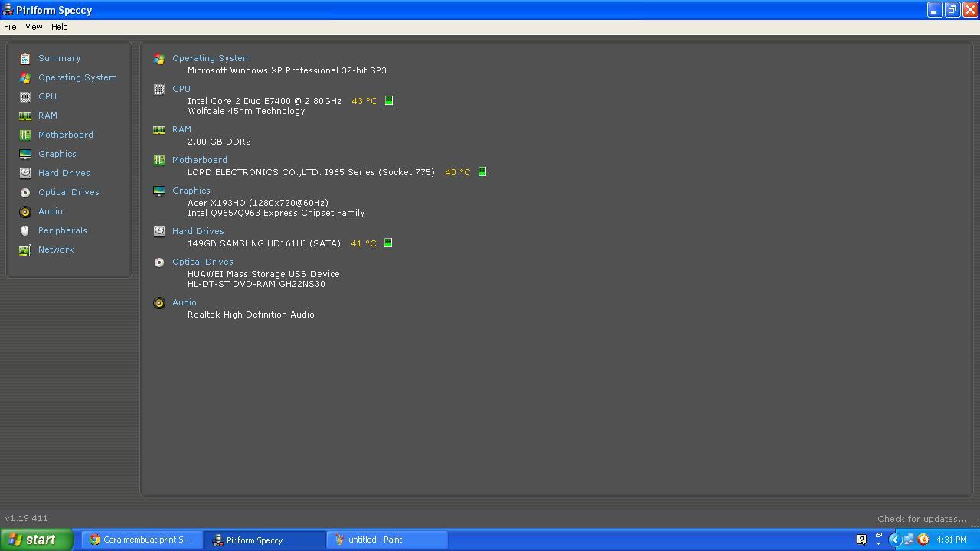Click the Piriform Speccy taskbar button
This screenshot has width=980, height=551.
264,540
